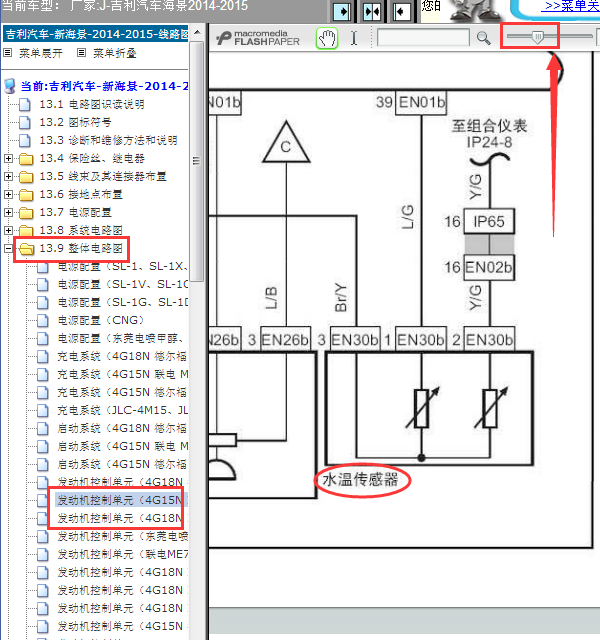Click page icon of 发动机控制单元（联电ME7
The width and height of the screenshot is (600, 640).
(42, 554)
